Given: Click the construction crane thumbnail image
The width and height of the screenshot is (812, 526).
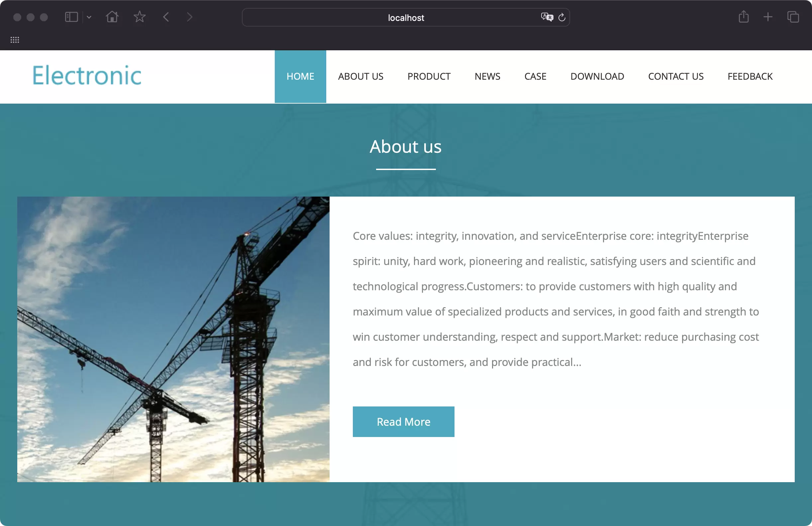Looking at the screenshot, I should click(173, 339).
